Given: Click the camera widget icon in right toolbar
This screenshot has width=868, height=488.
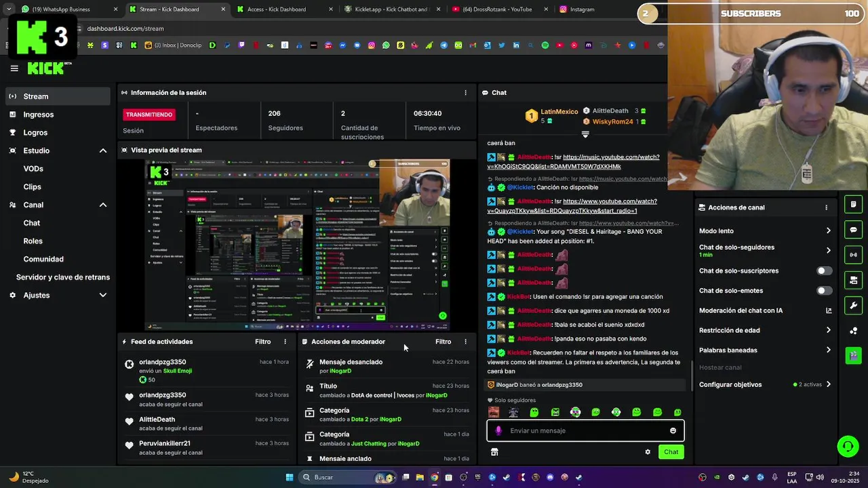Looking at the screenshot, I should (x=854, y=280).
